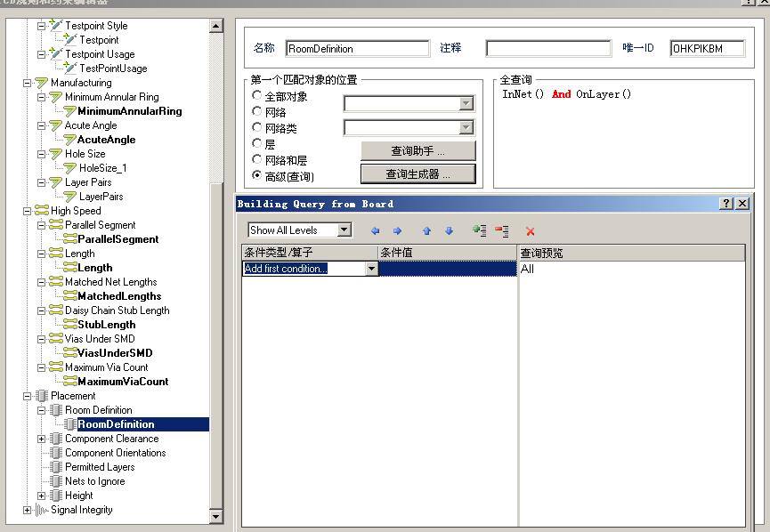Select the 层 radio button
Viewport: 770px width, 532px height.
[x=256, y=143]
